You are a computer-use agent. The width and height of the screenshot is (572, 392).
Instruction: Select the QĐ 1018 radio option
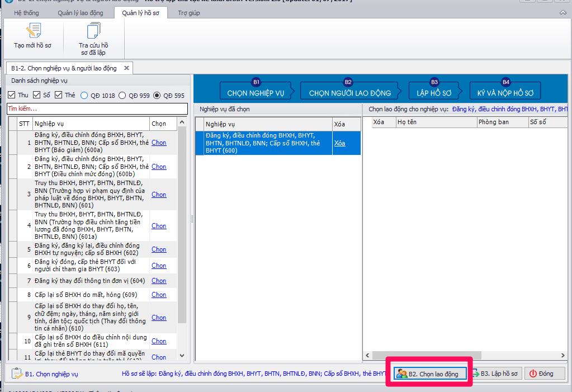click(84, 96)
